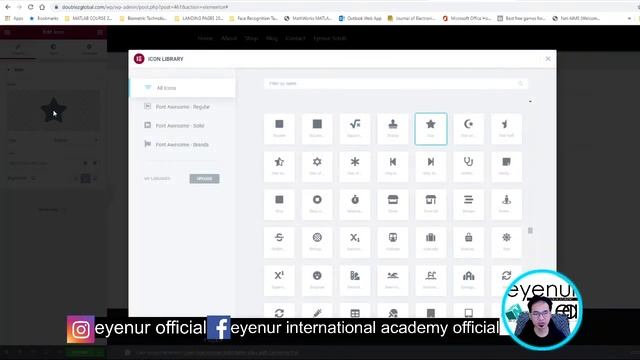Open the LANDING PAGES bookmark folder
Screen dimensions: 640x360
pyautogui.click(x=199, y=18)
